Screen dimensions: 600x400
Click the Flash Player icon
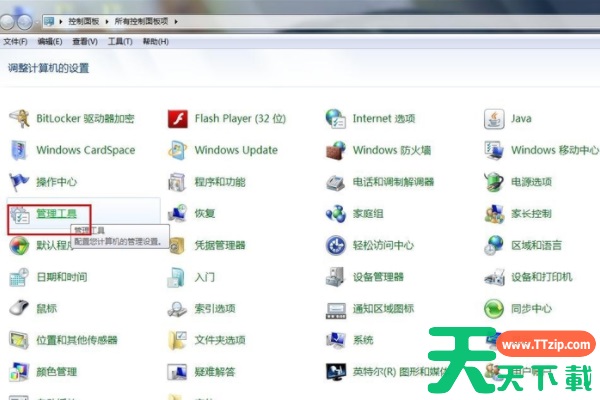(x=178, y=119)
